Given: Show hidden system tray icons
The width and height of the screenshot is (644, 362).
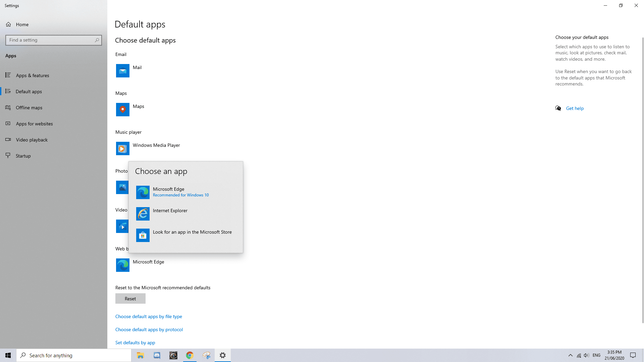Looking at the screenshot, I should pyautogui.click(x=570, y=355).
